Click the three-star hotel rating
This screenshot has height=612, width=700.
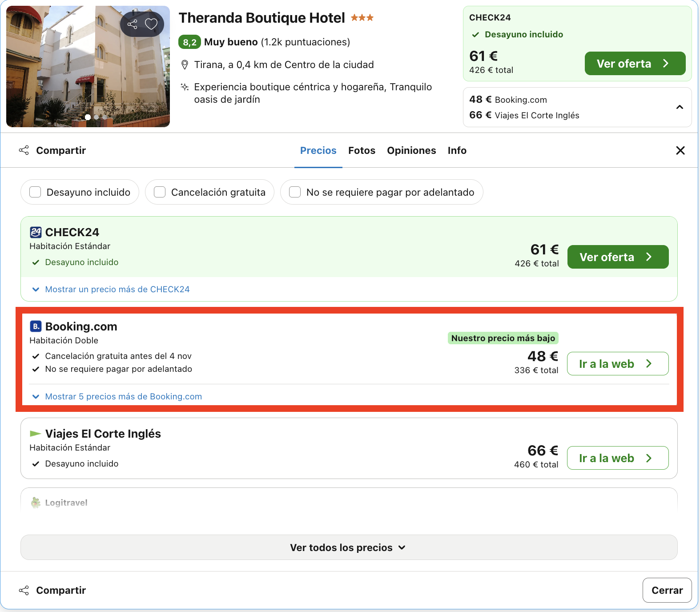click(362, 18)
